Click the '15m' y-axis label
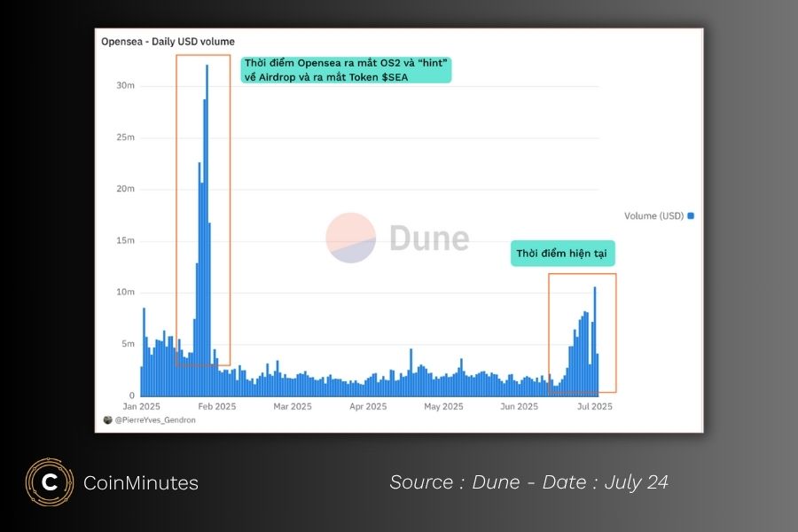This screenshot has width=798, height=532. 126,241
